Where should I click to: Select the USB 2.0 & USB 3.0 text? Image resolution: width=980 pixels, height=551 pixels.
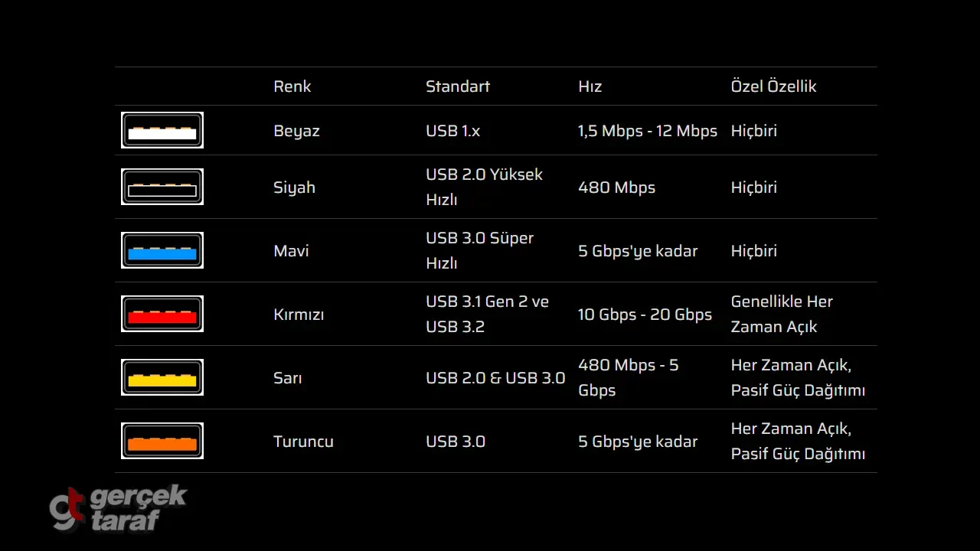[x=495, y=378]
